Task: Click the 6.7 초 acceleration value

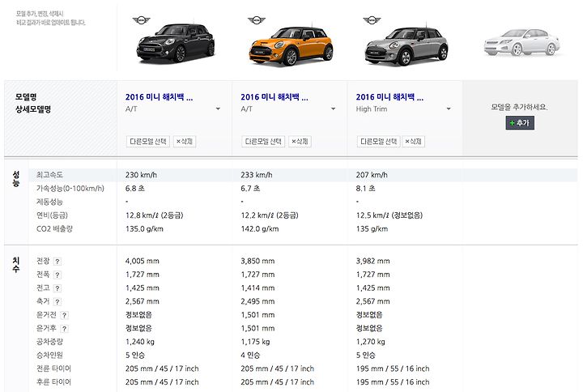Action: point(250,188)
